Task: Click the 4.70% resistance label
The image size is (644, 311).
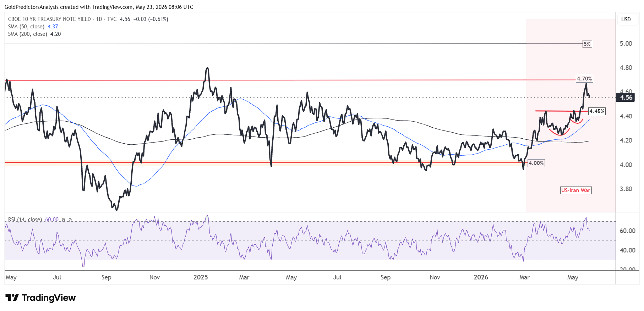Action: [584, 79]
